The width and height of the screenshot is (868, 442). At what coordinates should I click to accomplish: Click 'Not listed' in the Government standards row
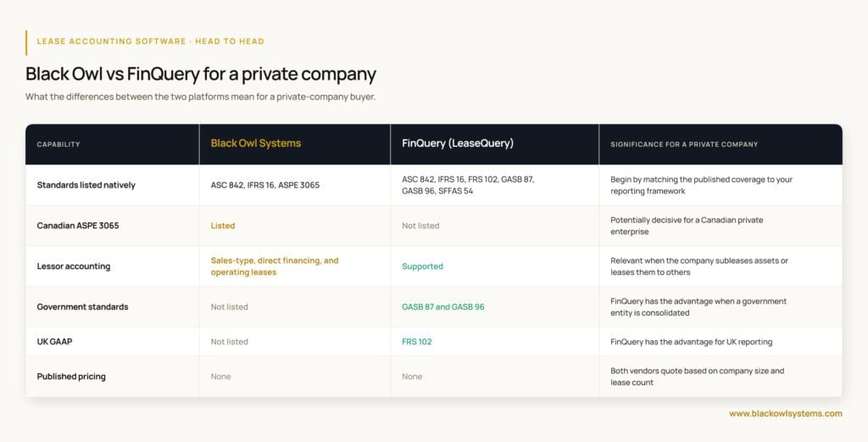[229, 306]
